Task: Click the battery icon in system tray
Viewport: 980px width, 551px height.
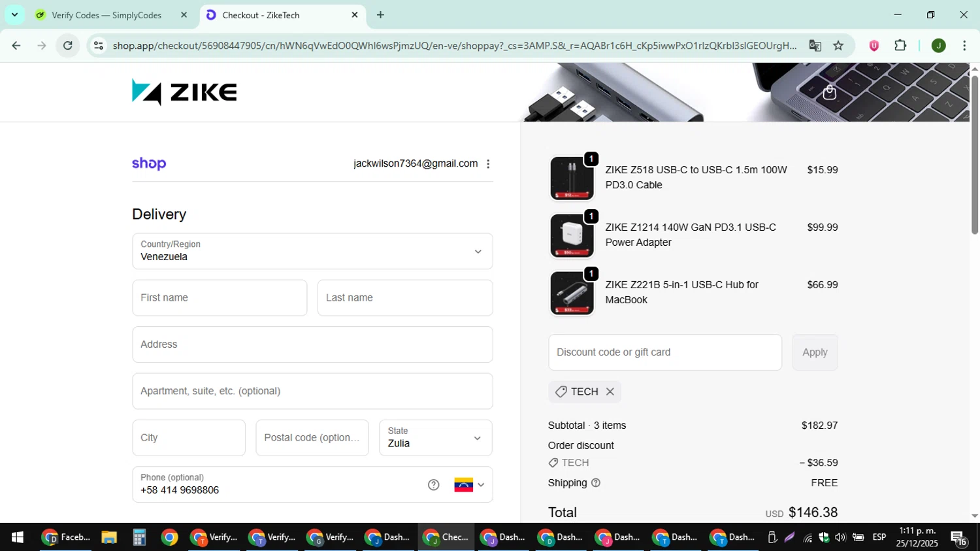Action: click(858, 537)
